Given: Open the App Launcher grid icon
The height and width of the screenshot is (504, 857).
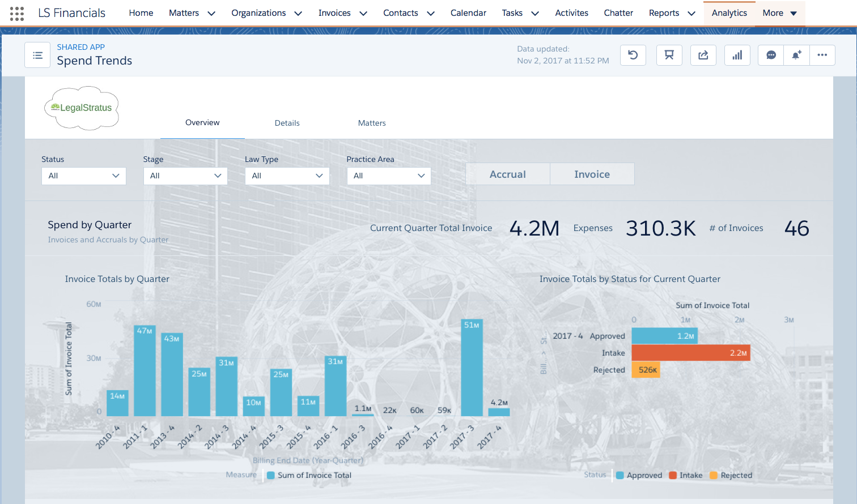Looking at the screenshot, I should [x=17, y=13].
